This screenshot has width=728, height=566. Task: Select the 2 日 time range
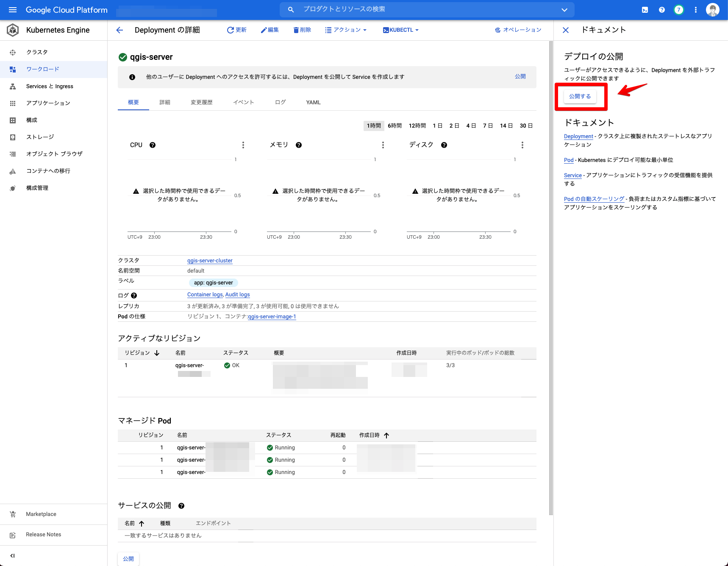[454, 126]
